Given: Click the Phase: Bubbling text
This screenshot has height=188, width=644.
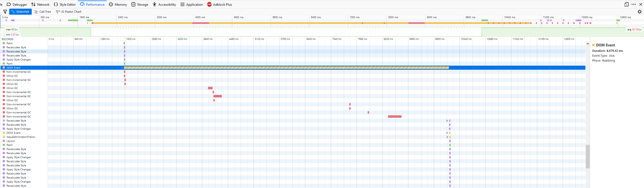Looking at the screenshot, I should coord(604,60).
